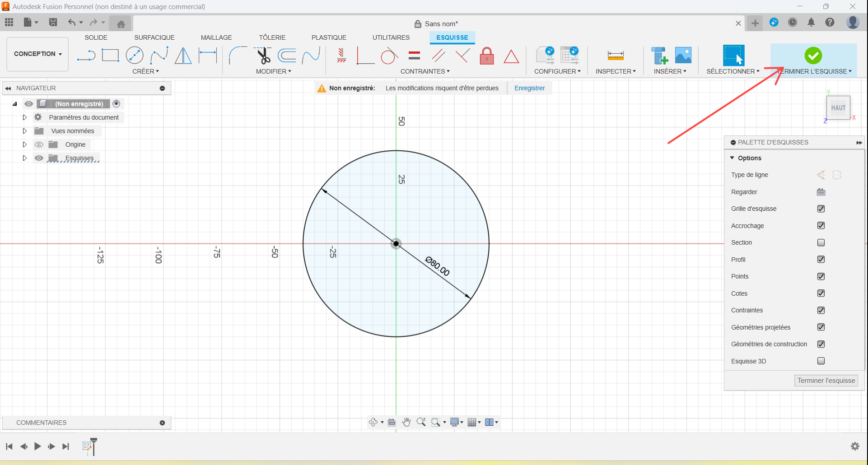The image size is (868, 465).
Task: Toggle Géométries projetées checkbox
Action: [821, 327]
